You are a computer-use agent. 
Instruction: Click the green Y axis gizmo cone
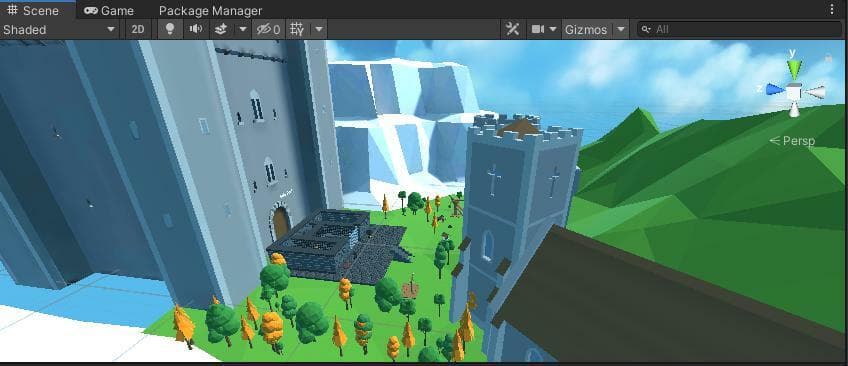coord(794,69)
